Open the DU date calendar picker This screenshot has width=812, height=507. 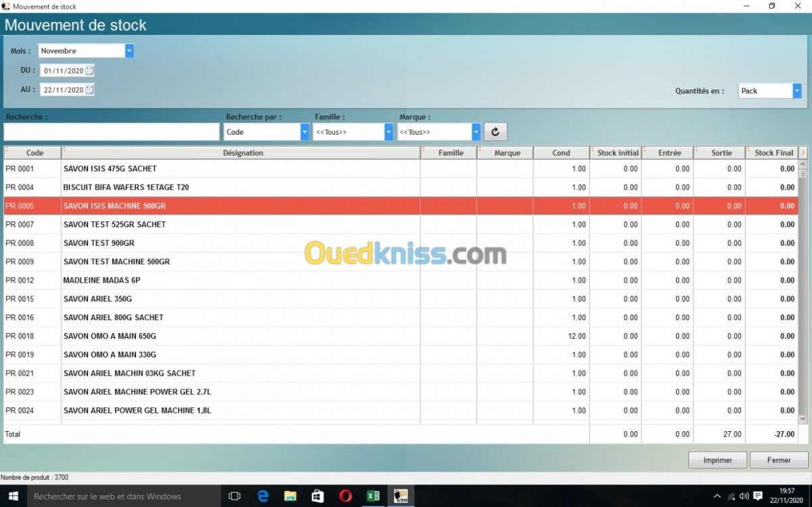coord(90,70)
